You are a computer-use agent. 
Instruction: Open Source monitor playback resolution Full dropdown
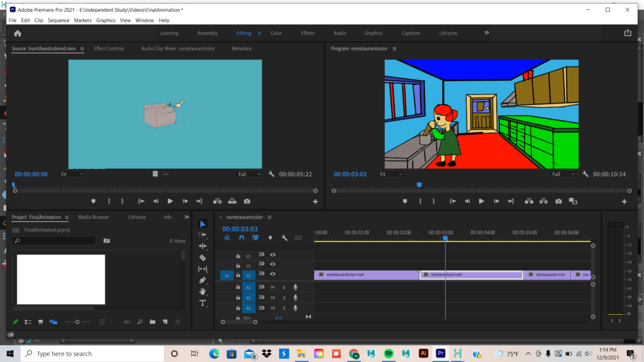249,174
